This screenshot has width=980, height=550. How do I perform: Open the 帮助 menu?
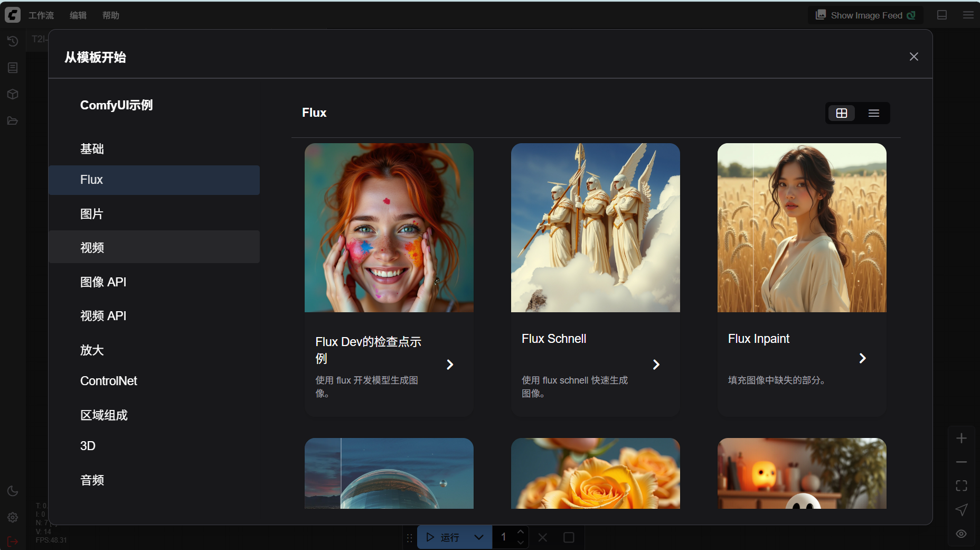click(x=111, y=15)
